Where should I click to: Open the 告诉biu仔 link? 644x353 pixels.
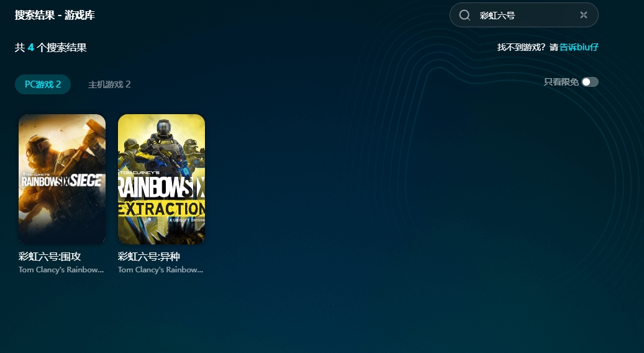579,47
